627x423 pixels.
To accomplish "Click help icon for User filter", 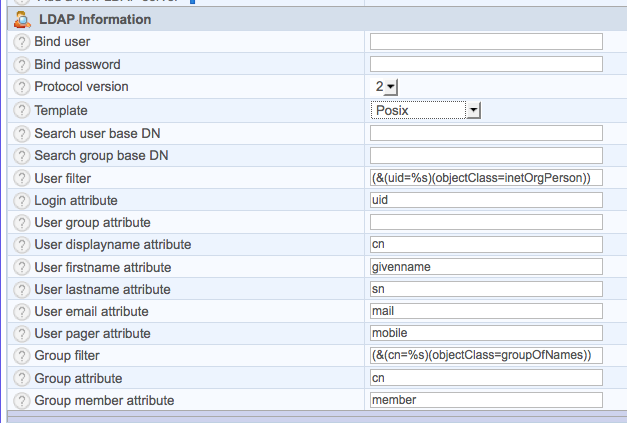I will pyautogui.click(x=22, y=178).
